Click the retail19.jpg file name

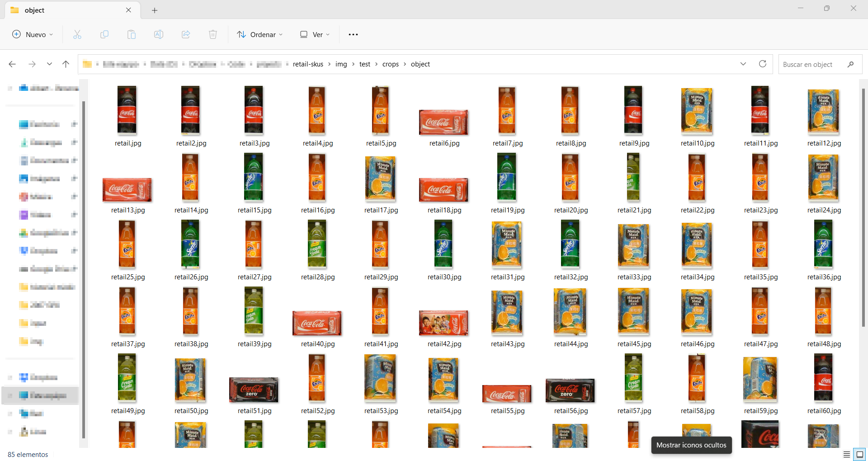click(x=508, y=210)
